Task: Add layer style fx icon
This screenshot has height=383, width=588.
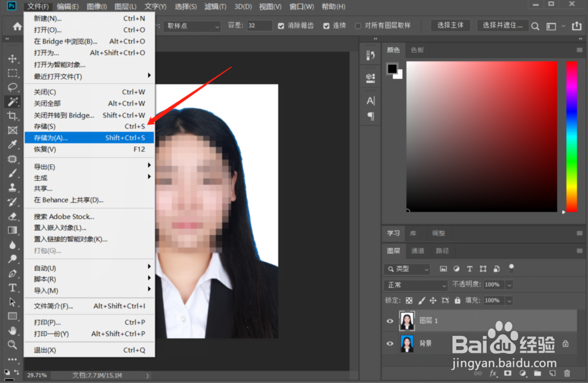Action: point(493,373)
